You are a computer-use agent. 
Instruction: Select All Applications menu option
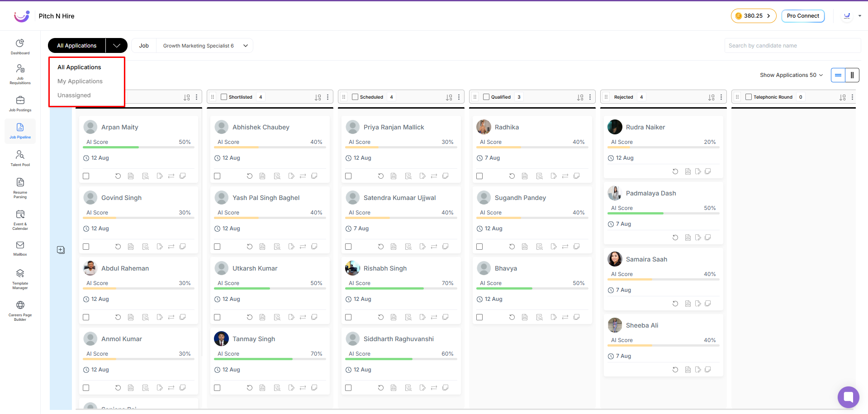[79, 67]
